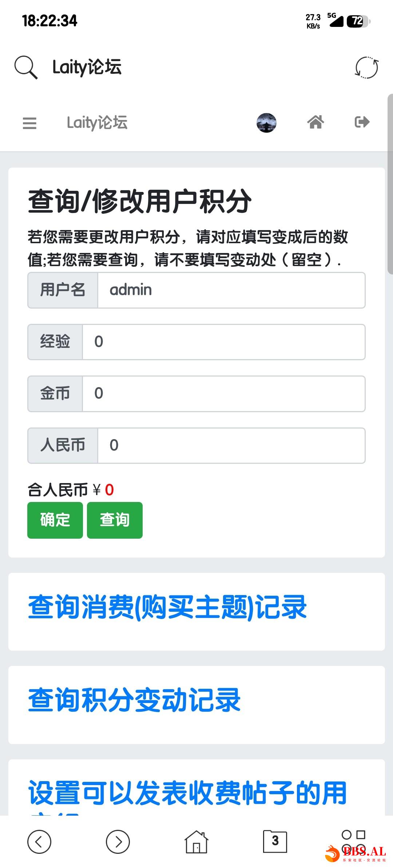This screenshot has width=393, height=868.
Task: Open 查询消费(购买主题)记录 link
Action: 167,607
